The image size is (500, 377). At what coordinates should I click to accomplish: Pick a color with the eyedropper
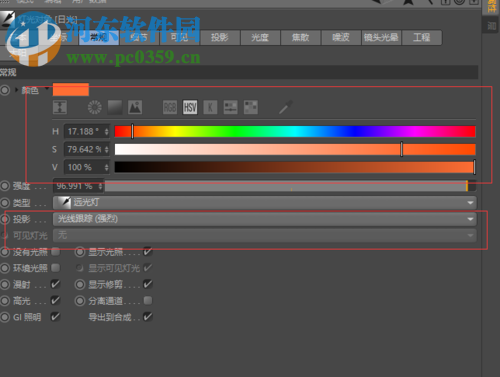286,107
